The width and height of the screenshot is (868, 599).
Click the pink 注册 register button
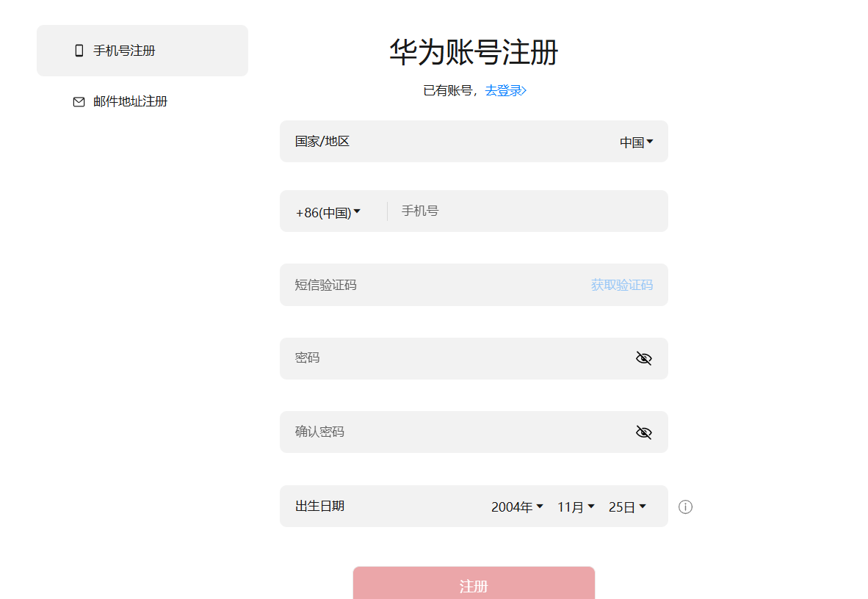(x=474, y=583)
